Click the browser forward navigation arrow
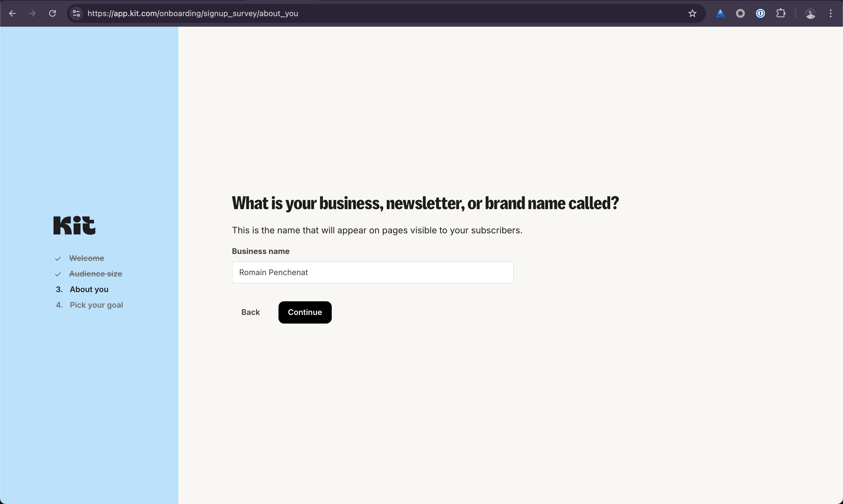Screen dimensions: 843x504 (32, 13)
